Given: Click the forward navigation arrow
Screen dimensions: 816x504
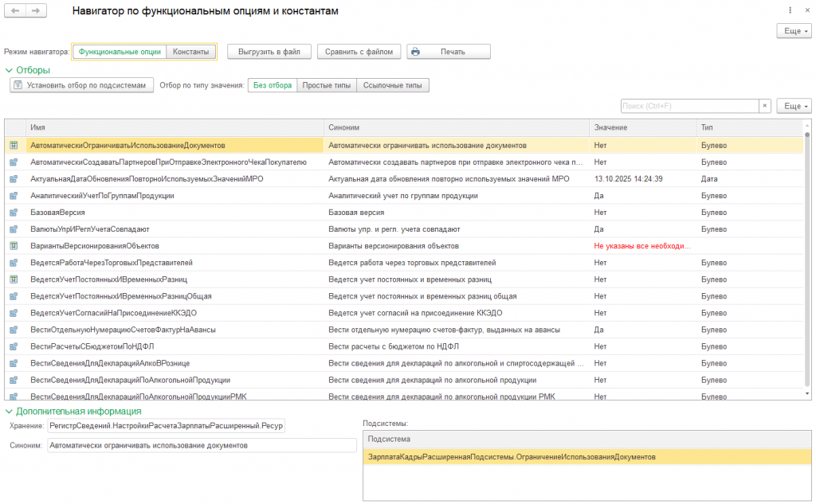Looking at the screenshot, I should pyautogui.click(x=35, y=12).
